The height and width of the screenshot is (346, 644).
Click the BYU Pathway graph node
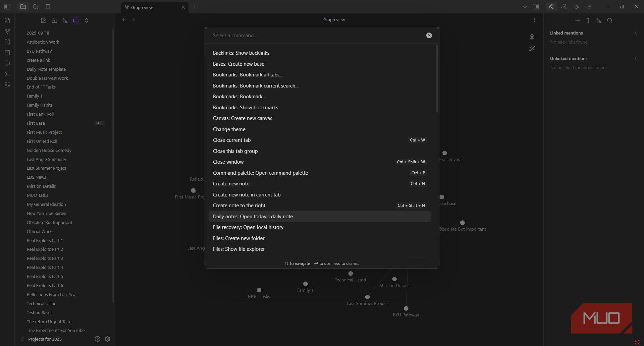[406, 308]
